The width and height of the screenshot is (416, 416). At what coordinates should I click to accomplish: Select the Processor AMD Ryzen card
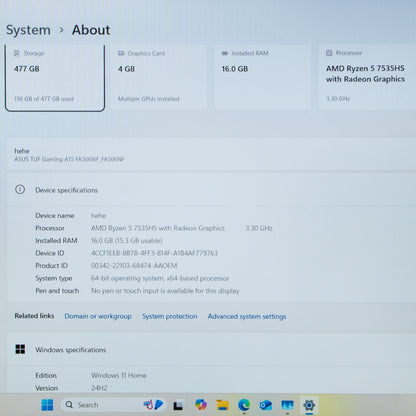coord(367,78)
